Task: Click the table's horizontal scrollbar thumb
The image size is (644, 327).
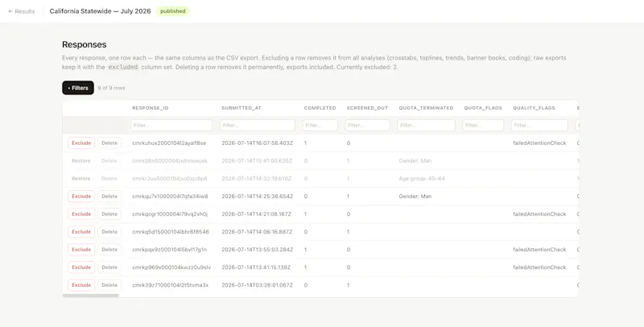Action: [x=91, y=296]
